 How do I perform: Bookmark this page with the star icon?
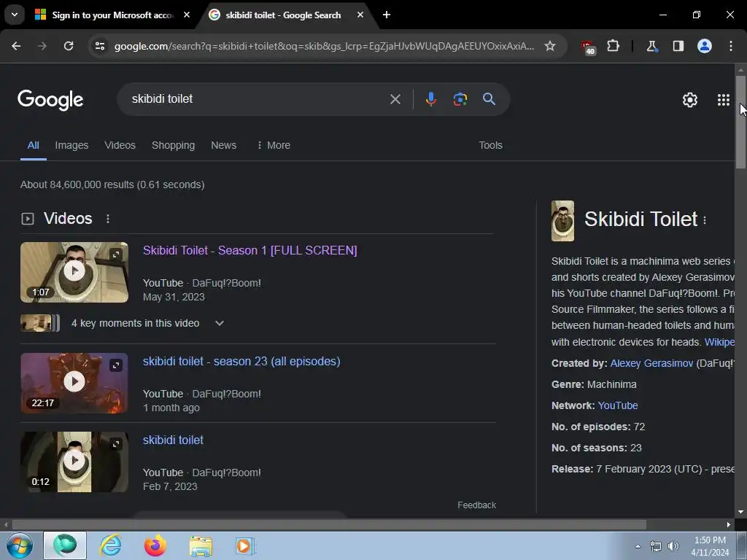[550, 46]
